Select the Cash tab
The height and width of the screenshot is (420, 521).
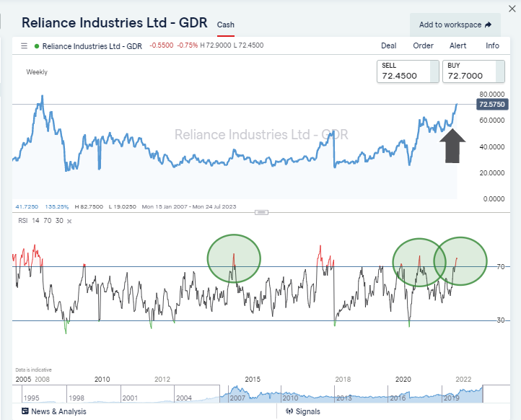[x=226, y=25]
